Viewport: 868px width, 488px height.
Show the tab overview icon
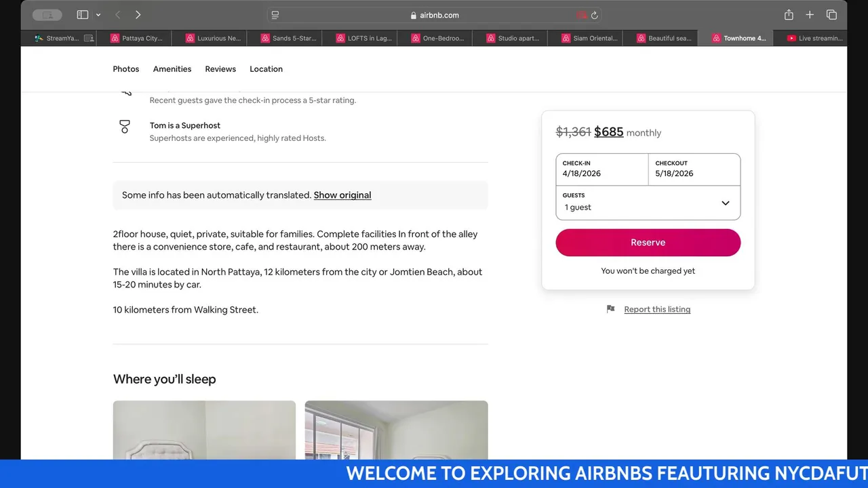831,15
